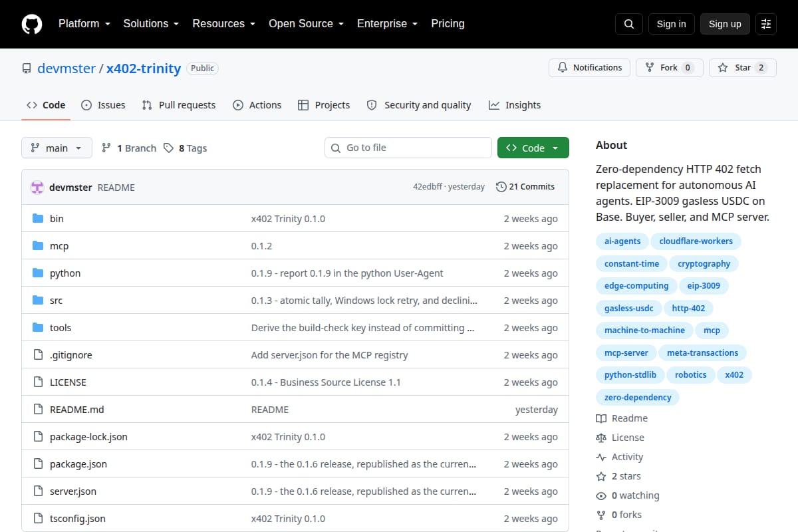Image resolution: width=798 pixels, height=532 pixels.
Task: Click the pulse icon next to Activity
Action: click(x=601, y=457)
